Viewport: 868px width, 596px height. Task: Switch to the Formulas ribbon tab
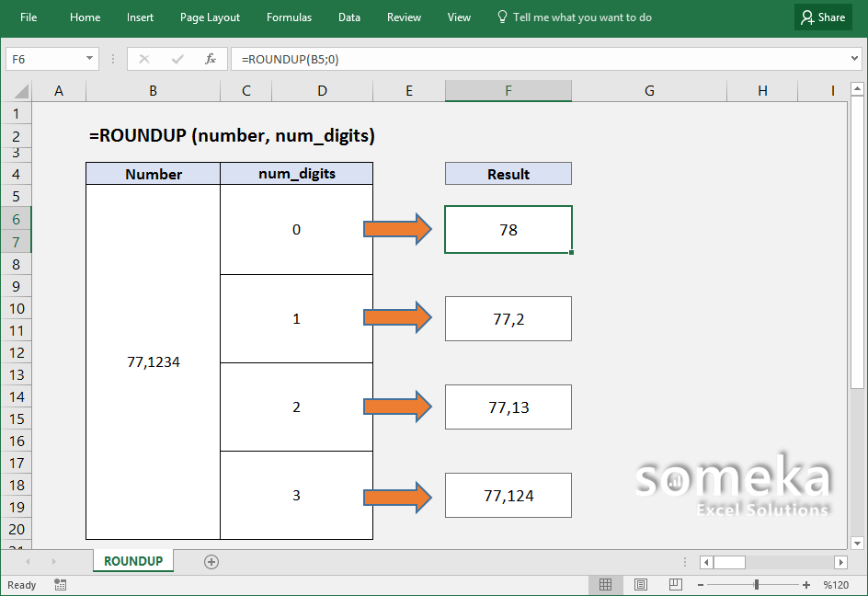click(289, 17)
